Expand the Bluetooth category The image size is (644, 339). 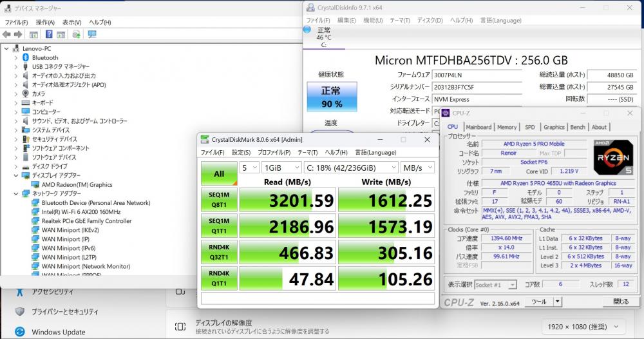16,57
